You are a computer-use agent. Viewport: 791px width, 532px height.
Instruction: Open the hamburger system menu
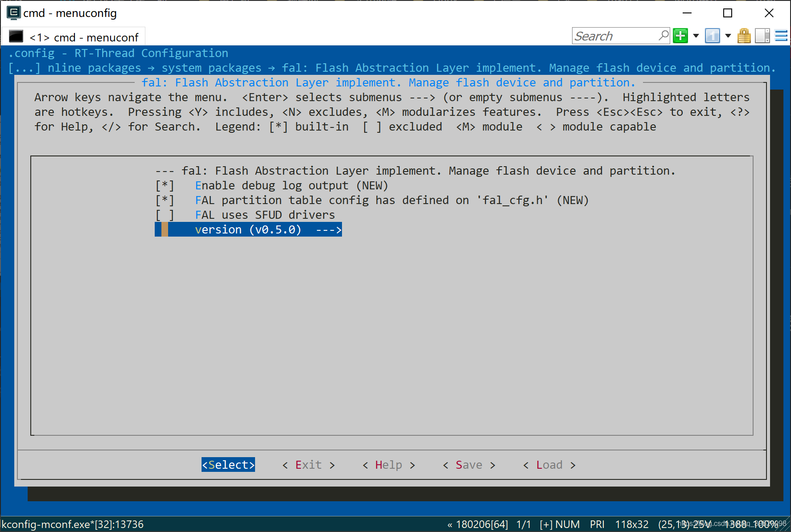click(781, 36)
